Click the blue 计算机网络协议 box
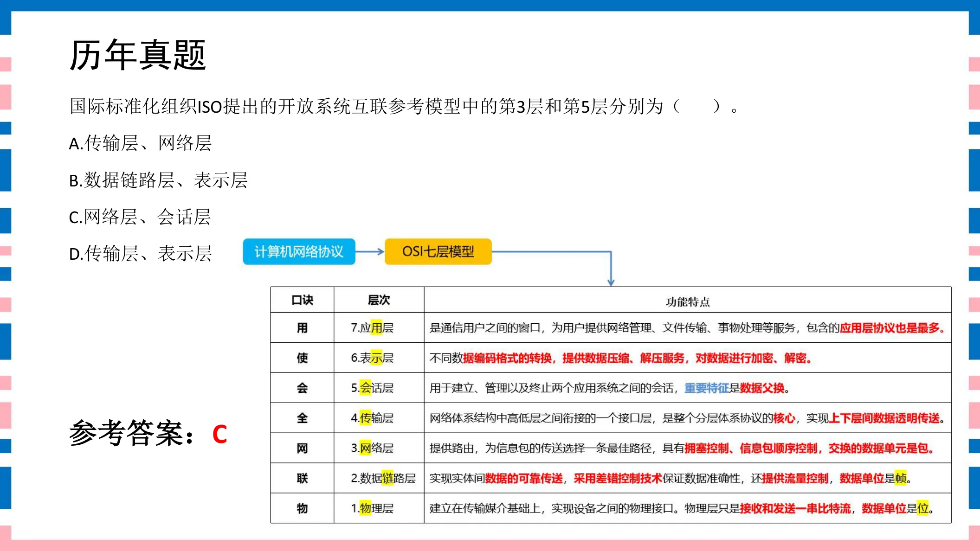 [299, 251]
